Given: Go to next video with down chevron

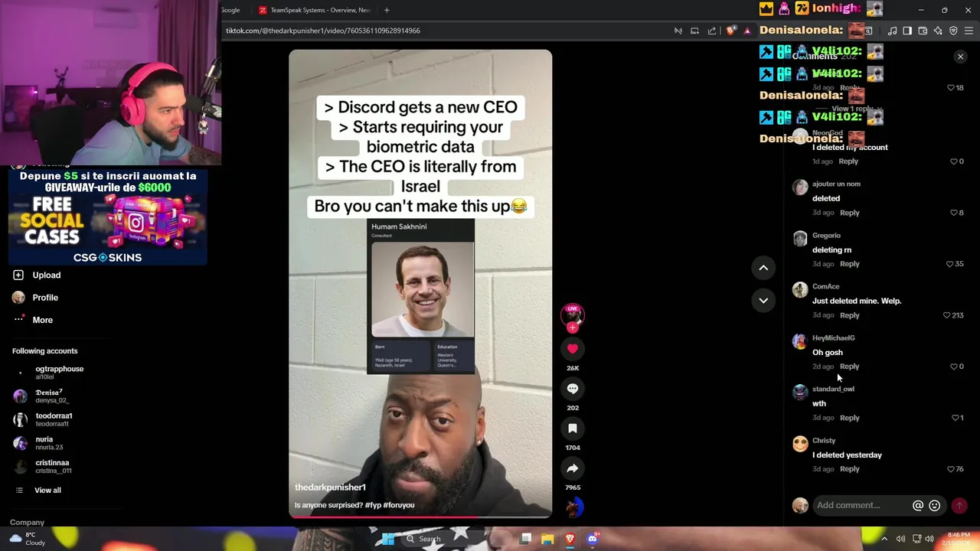Looking at the screenshot, I should coord(763,301).
